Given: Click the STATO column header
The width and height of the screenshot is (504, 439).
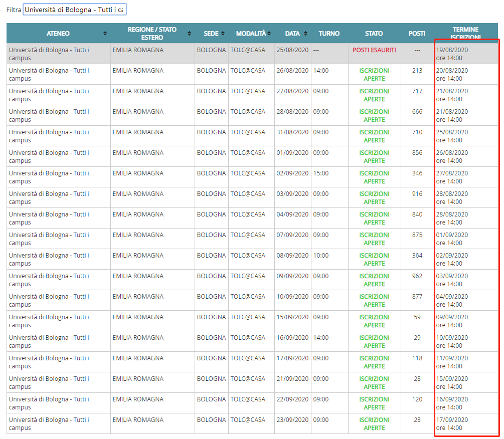Looking at the screenshot, I should (374, 34).
